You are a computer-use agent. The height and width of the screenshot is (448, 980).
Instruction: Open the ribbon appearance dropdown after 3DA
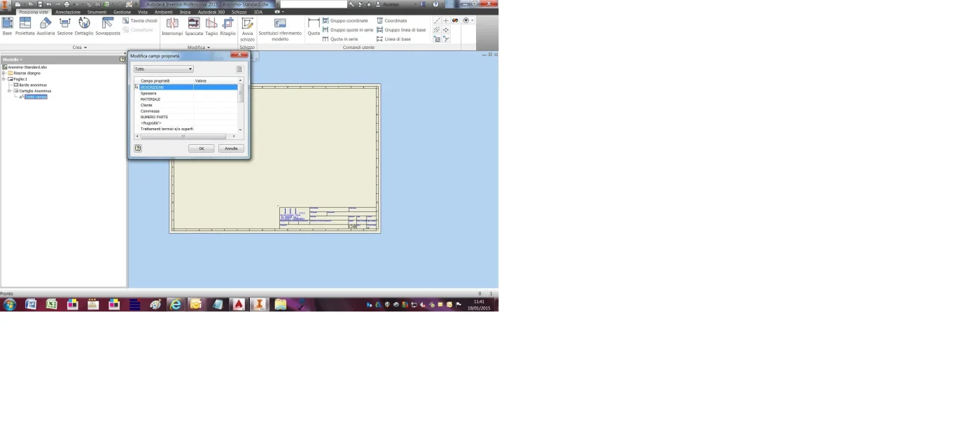tap(279, 12)
